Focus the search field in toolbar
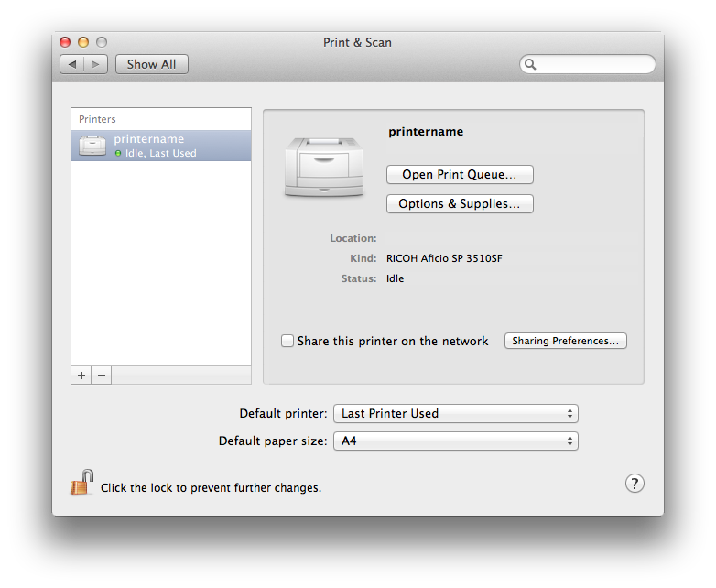The width and height of the screenshot is (716, 588). tap(587, 64)
